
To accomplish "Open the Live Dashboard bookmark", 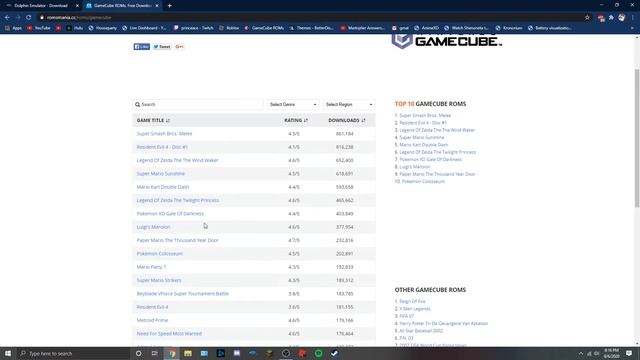I will pyautogui.click(x=144, y=28).
